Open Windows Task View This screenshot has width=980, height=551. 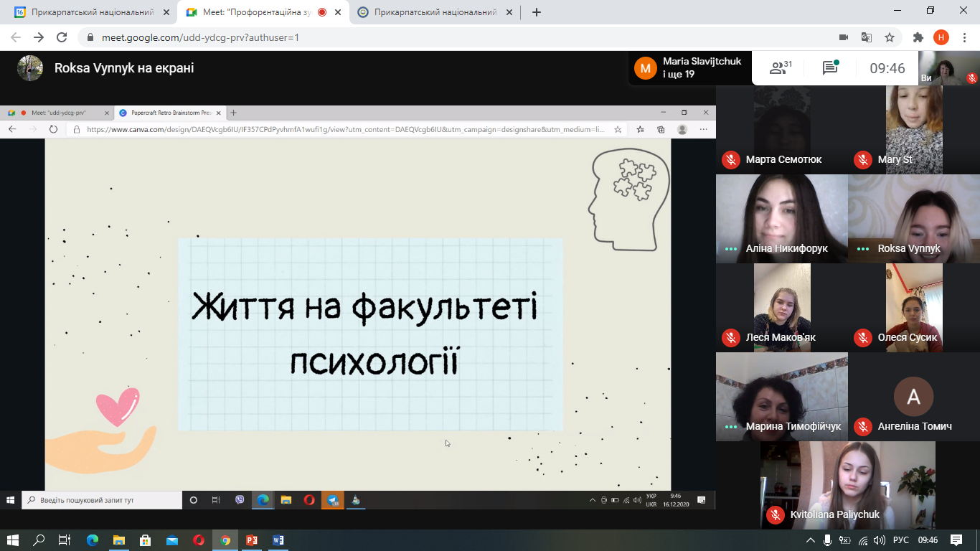tap(64, 540)
